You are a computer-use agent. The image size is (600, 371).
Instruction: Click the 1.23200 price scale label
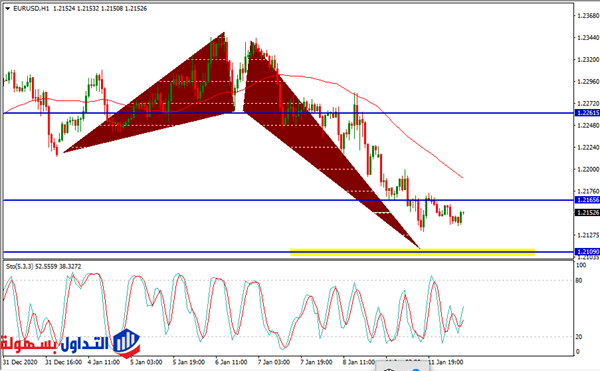(x=588, y=60)
